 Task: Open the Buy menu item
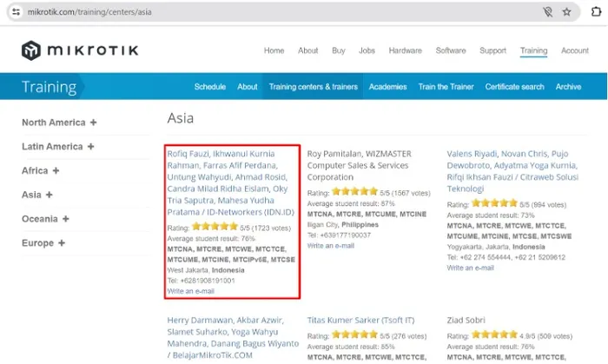[338, 50]
